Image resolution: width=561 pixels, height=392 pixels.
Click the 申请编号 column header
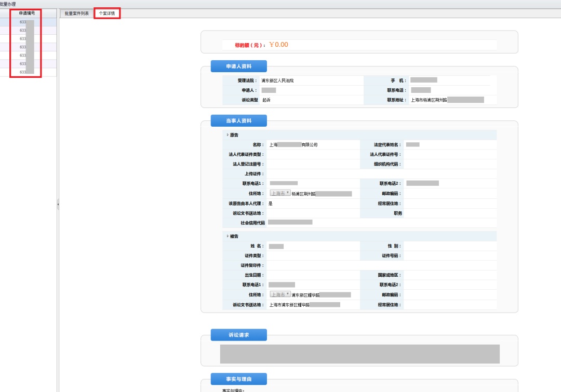[x=26, y=13]
